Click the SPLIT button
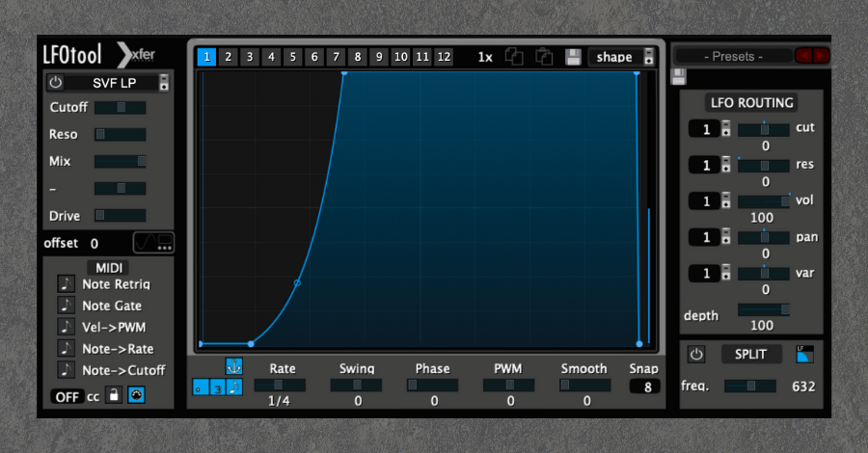868x453 pixels. (751, 354)
